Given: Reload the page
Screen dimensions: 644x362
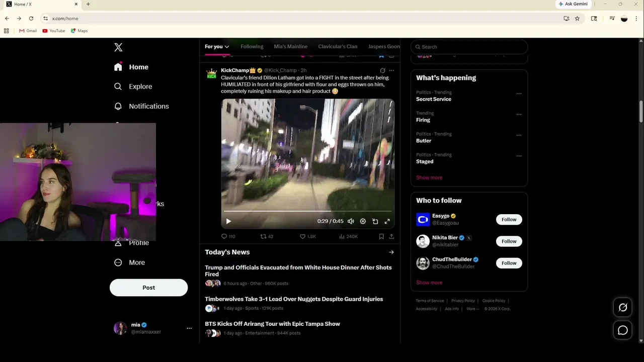Looking at the screenshot, I should pos(31,19).
